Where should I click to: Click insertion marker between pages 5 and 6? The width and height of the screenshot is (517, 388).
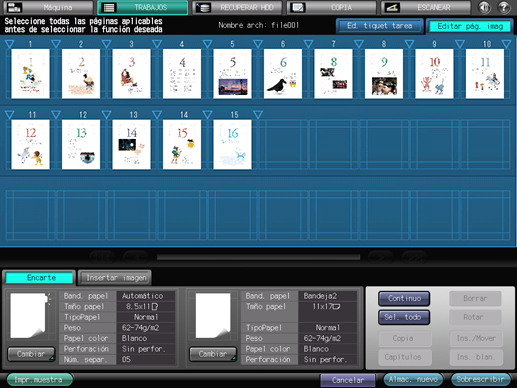pos(258,44)
